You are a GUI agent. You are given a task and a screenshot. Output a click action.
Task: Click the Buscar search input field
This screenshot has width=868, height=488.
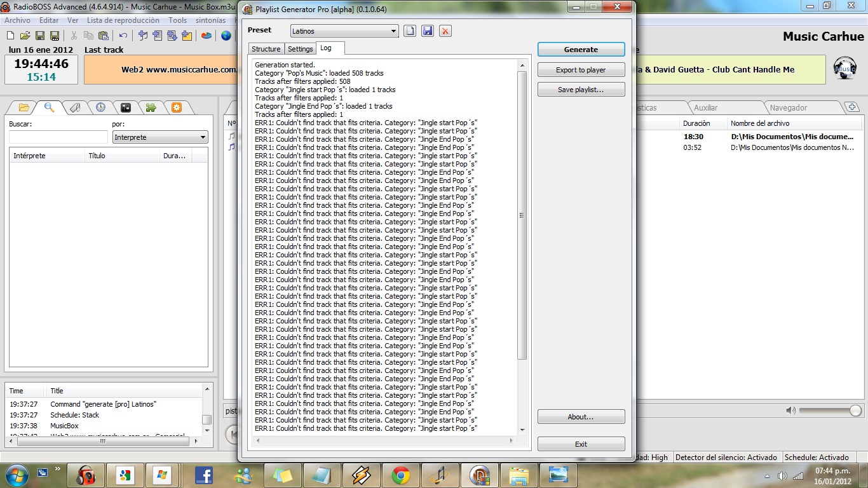tap(58, 137)
